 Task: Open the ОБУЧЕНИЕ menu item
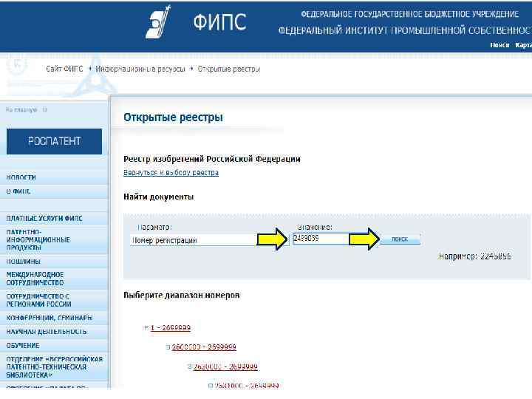[x=23, y=346]
